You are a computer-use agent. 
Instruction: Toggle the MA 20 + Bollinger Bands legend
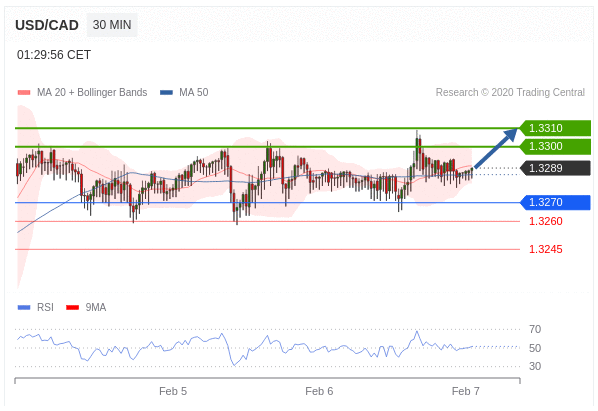coord(82,92)
